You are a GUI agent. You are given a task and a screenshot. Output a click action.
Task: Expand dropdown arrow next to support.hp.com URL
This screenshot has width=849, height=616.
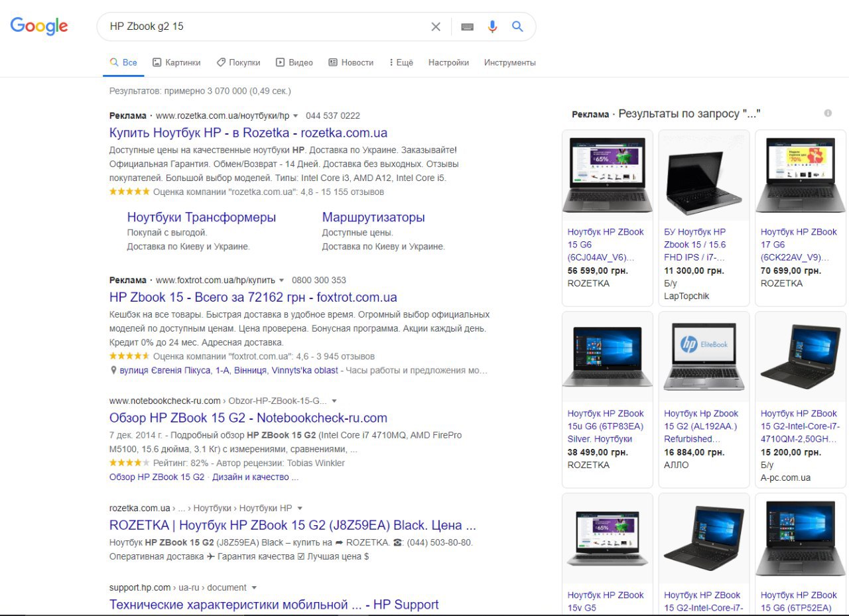pyautogui.click(x=254, y=588)
